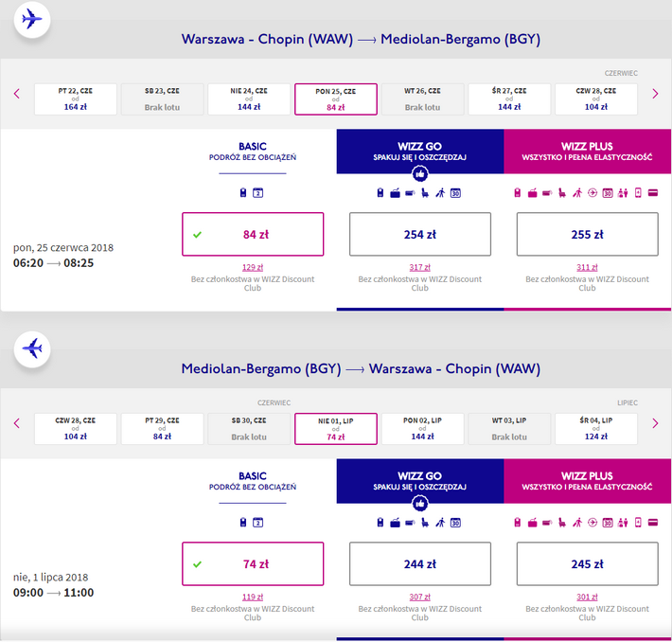The width and height of the screenshot is (672, 642).
Task: Select outbound date NIE 24, CZE 144 zł
Action: click(x=249, y=99)
